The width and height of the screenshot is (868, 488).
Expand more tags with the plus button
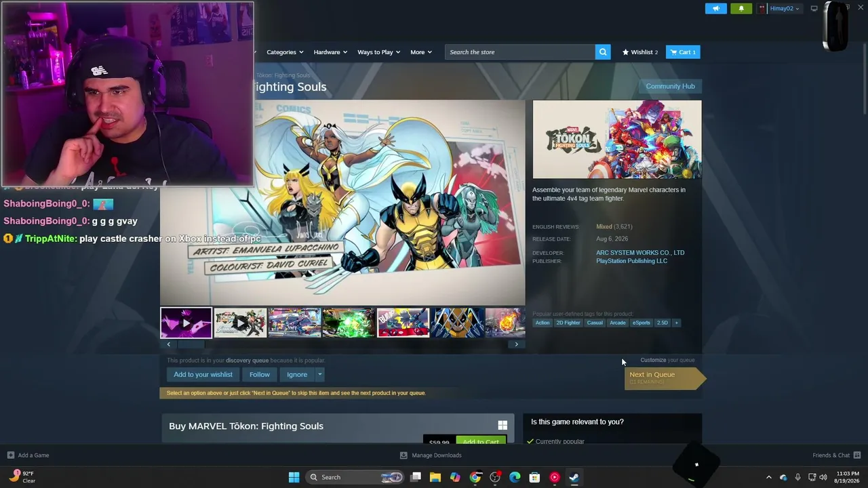[676, 323]
